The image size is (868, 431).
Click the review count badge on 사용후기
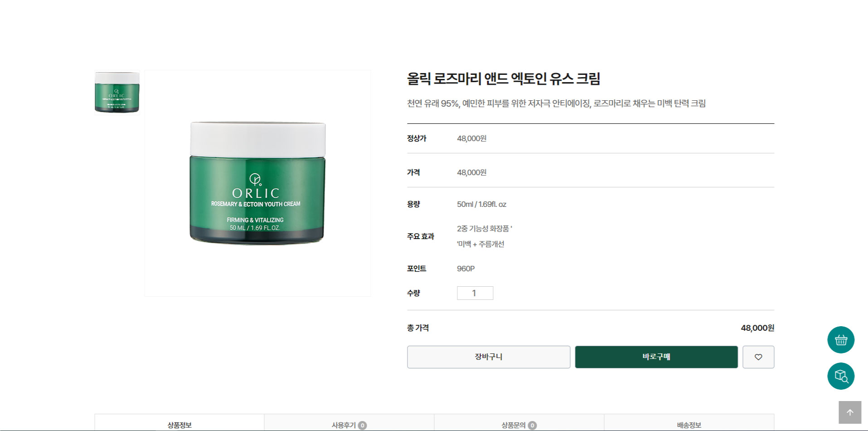[x=362, y=426]
